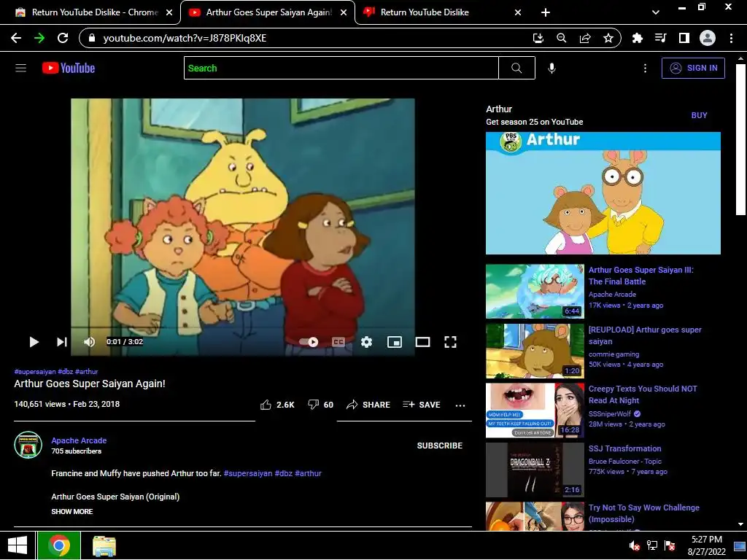
Task: Share this page from address bar
Action: 585,38
